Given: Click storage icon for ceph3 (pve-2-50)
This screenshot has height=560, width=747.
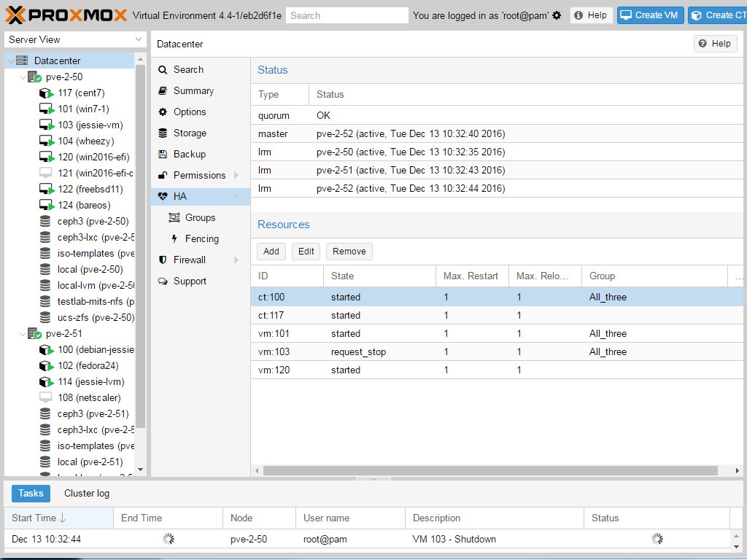Looking at the screenshot, I should [45, 221].
